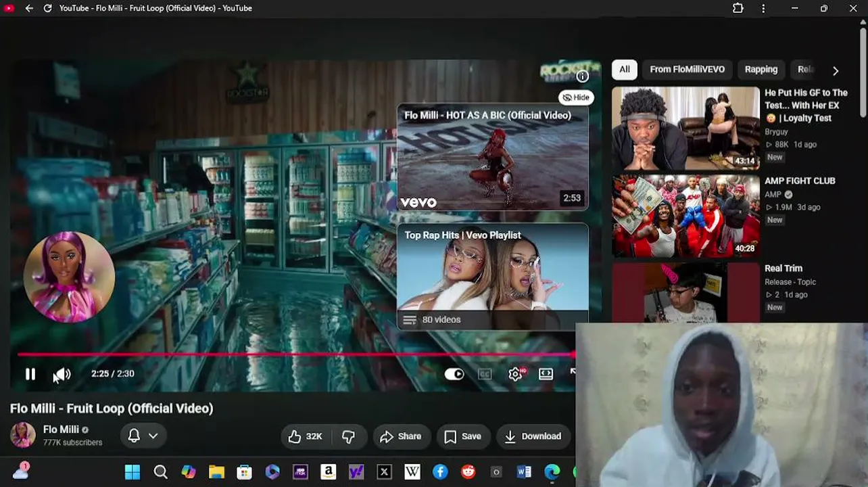Open the notification bell dropdown for Flo Milli

[x=143, y=436]
